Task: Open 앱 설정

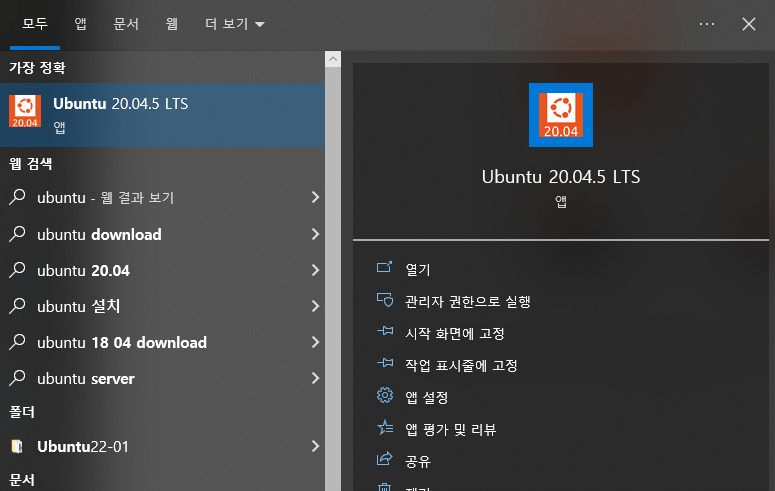Action: (x=427, y=397)
